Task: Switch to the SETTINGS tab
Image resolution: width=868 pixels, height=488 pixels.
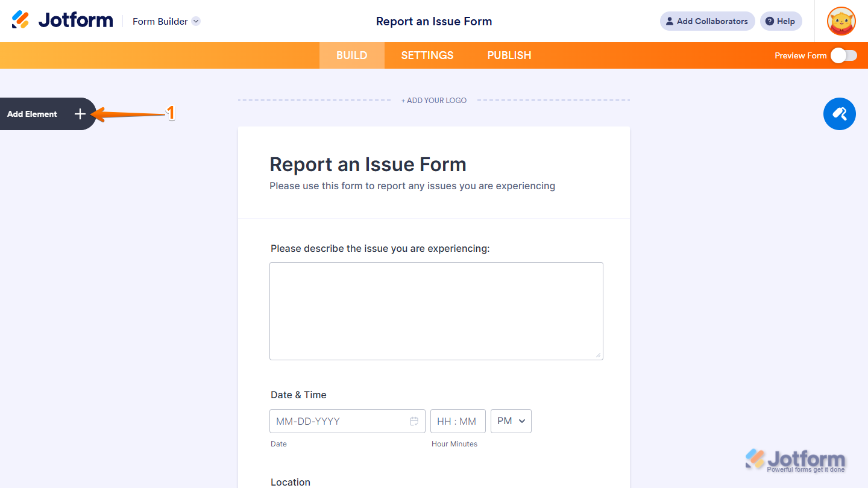Action: (427, 55)
